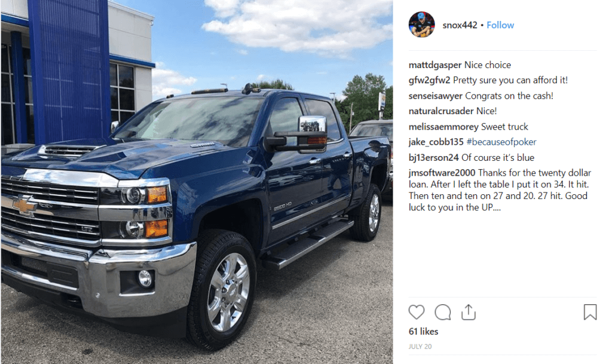Open snox442 profile picture
Viewport: 612px width, 364px height.
pos(421,25)
